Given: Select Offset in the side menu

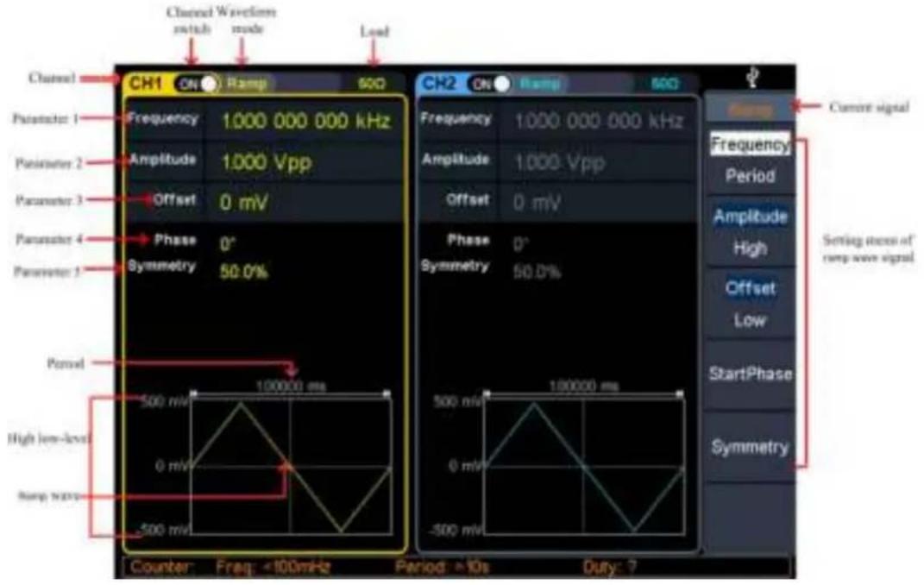Looking at the screenshot, I should point(751,288).
